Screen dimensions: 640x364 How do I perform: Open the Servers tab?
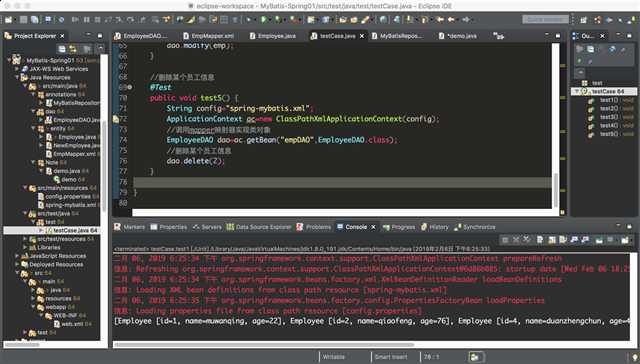[207, 227]
